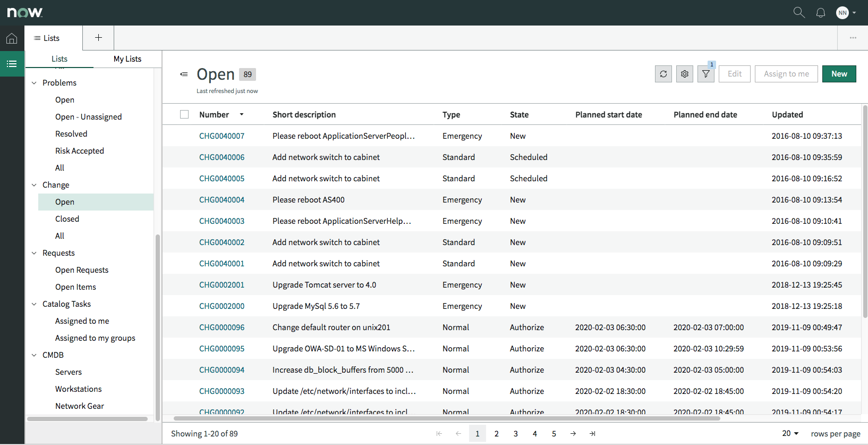Collapse the Problems tree group
Viewport: 868px width, 445px height.
34,83
